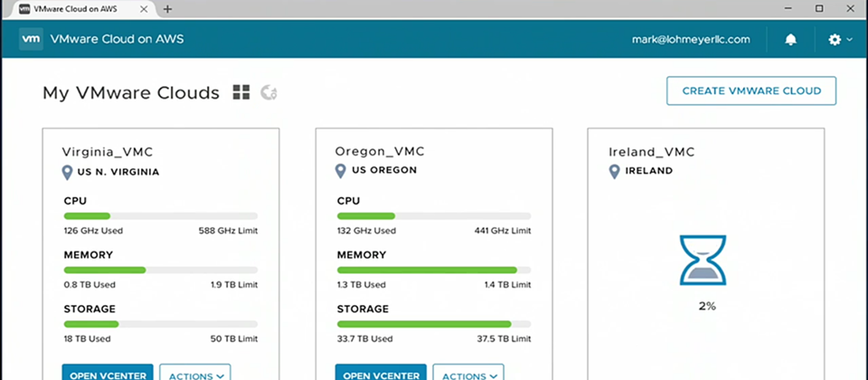
Task: Expand Actions dropdown for Oregon_VMC
Action: 468,374
